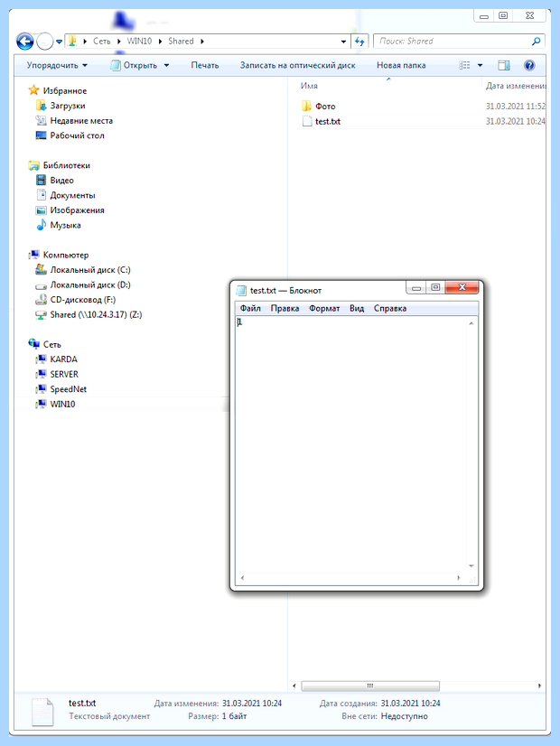
Task: Refresh the Shared folder view
Action: point(359,42)
